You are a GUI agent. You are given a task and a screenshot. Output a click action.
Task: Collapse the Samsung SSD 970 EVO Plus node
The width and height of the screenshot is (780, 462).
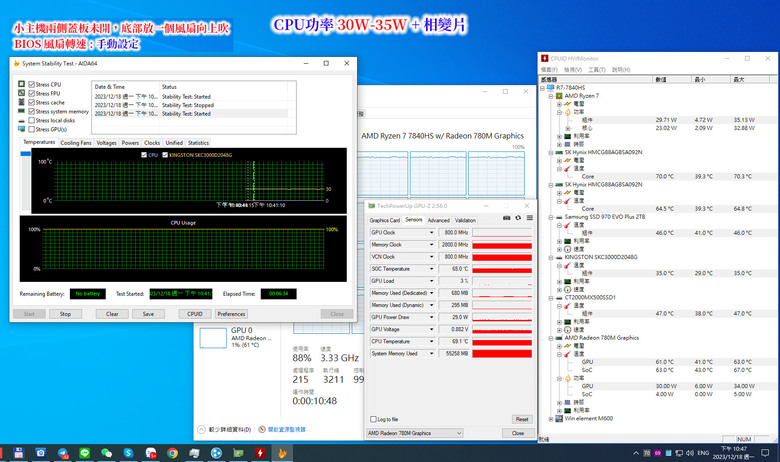pyautogui.click(x=551, y=216)
